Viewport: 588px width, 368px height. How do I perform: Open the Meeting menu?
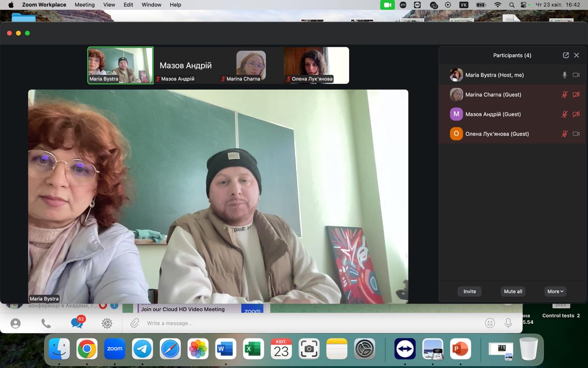[85, 5]
